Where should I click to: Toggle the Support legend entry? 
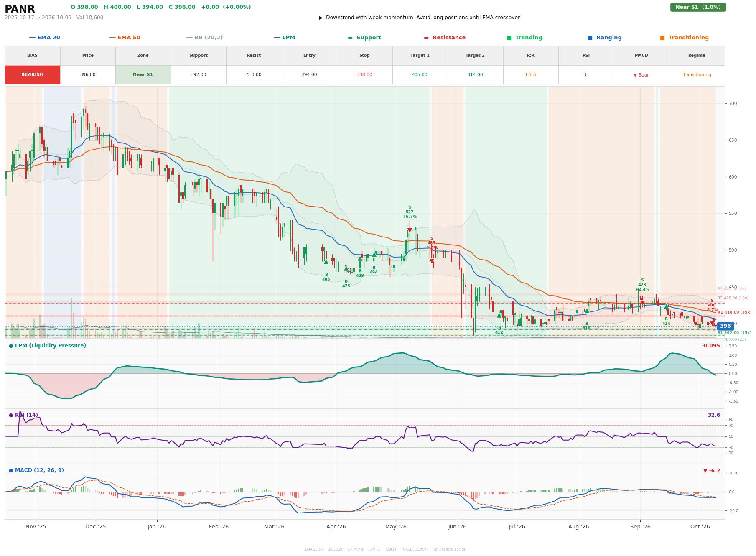click(x=364, y=38)
